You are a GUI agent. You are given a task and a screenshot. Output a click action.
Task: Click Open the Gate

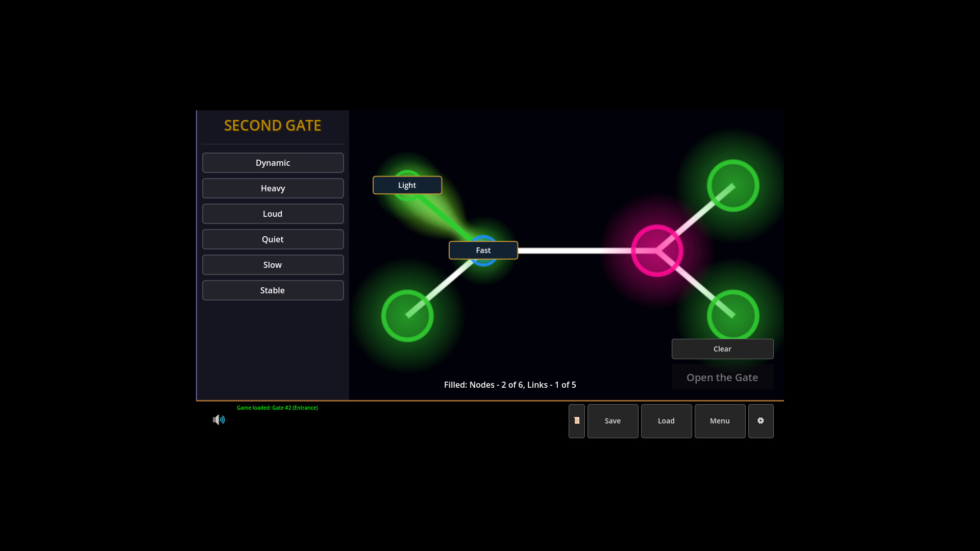pos(722,378)
